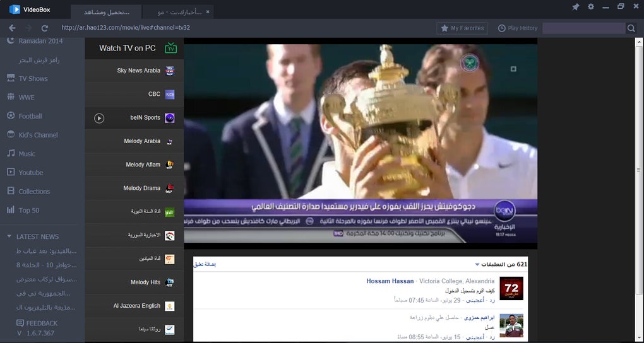644x343 pixels.
Task: Select Al Jazeera English channel
Action: 134,306
